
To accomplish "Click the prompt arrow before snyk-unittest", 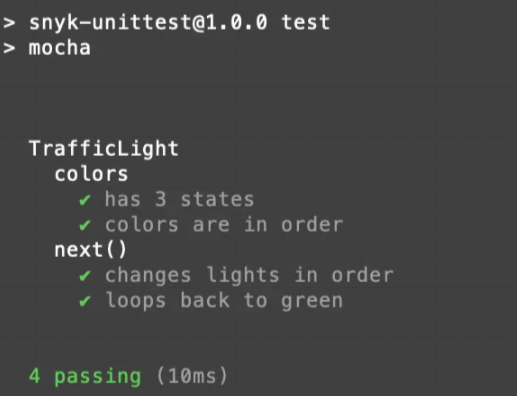I will point(9,23).
